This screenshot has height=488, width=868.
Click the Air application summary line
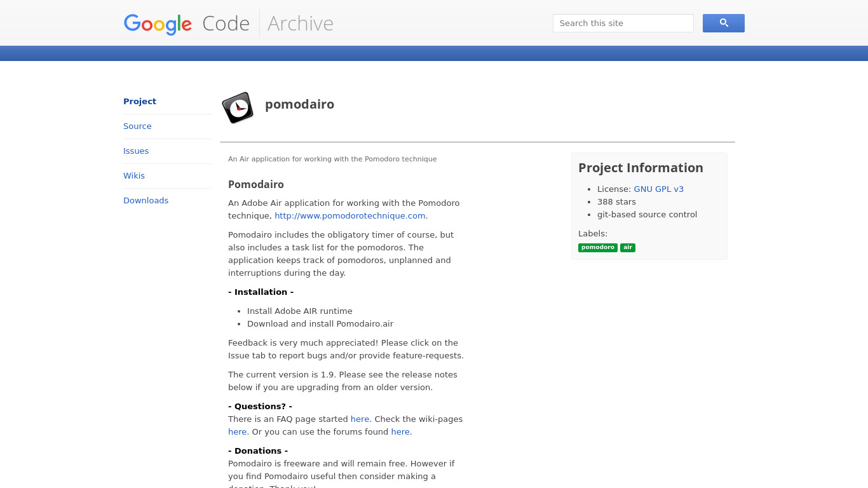pos(332,159)
